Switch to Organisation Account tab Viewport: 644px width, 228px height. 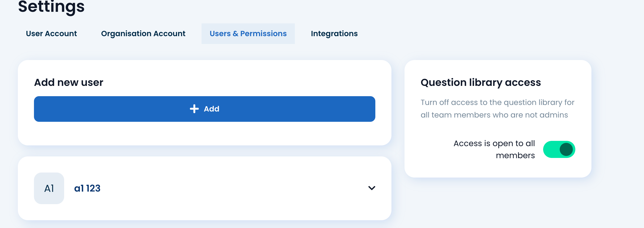click(143, 34)
